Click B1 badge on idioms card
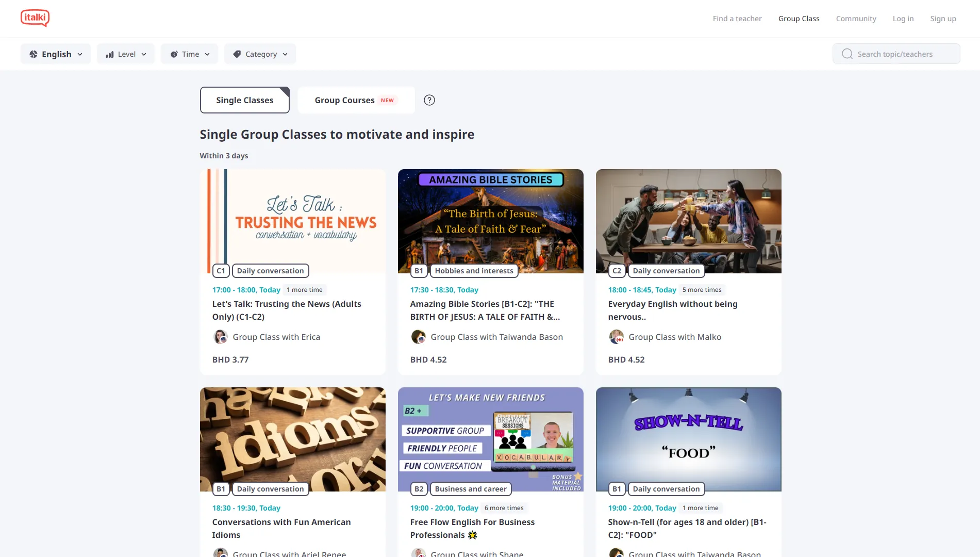This screenshot has width=980, height=557. pos(221,489)
